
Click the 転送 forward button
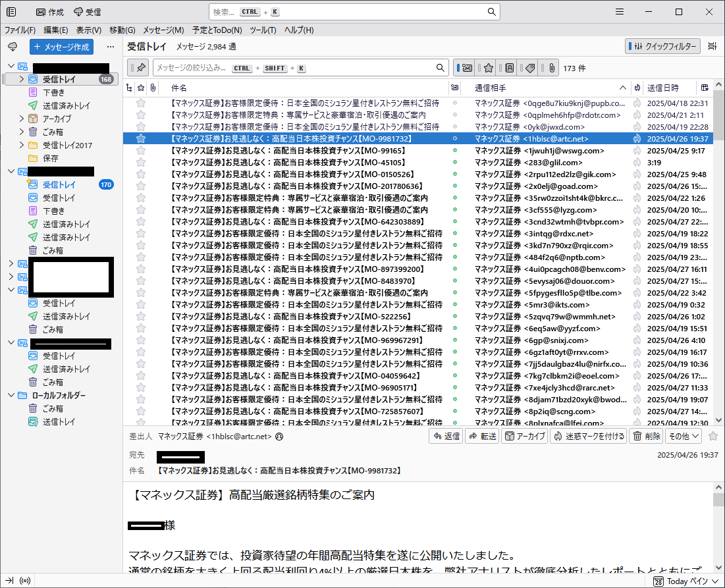pos(482,436)
